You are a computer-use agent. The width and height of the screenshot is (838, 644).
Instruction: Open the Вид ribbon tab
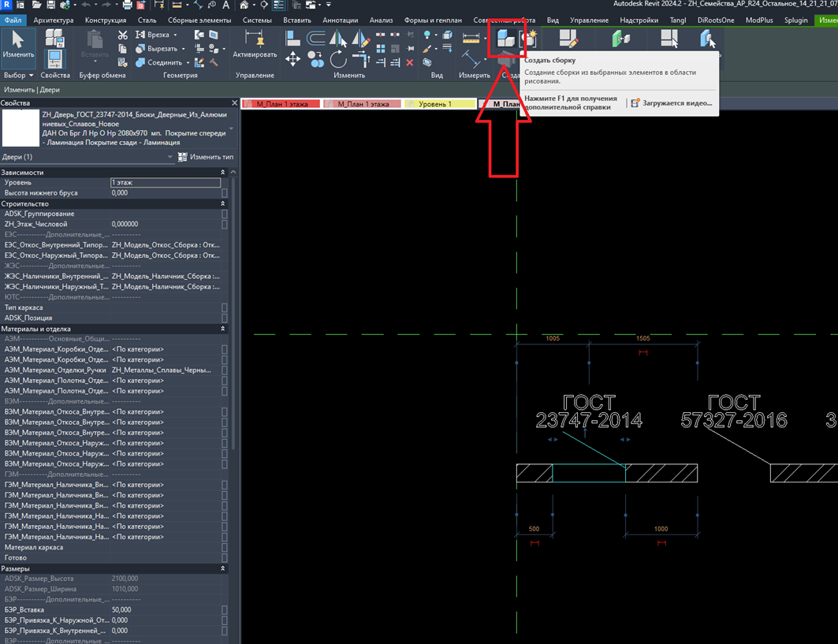point(553,20)
